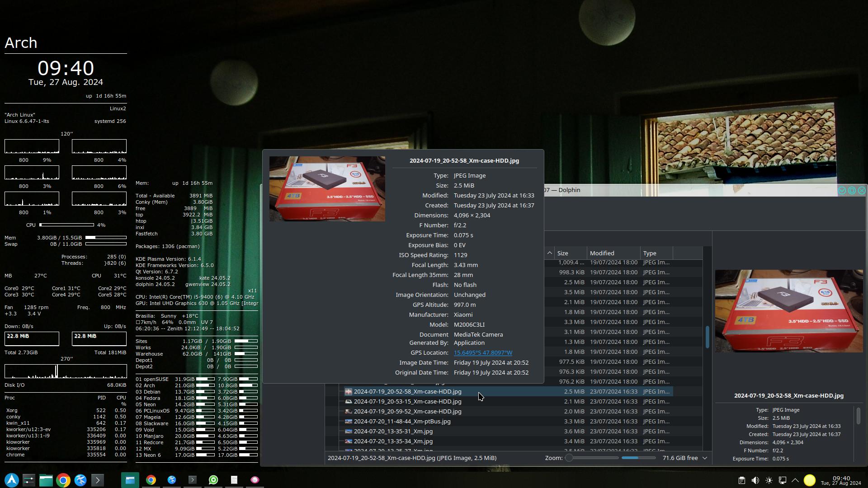Sort files by Modified column

(602, 253)
